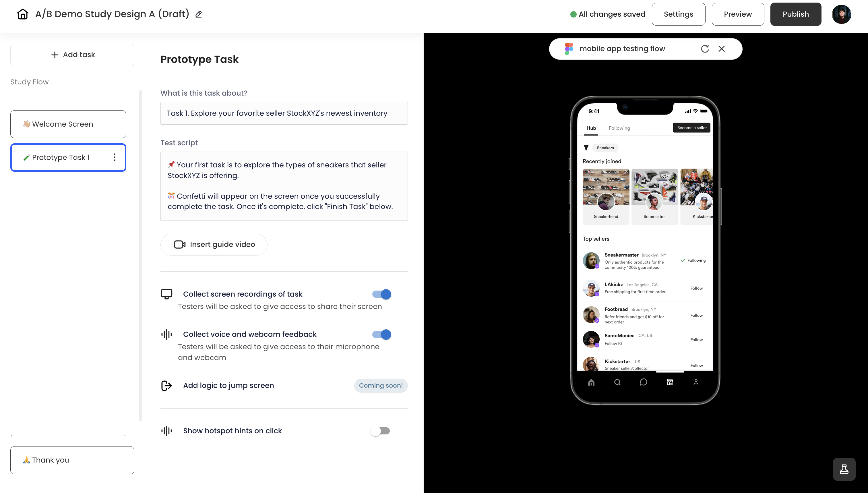Viewport: 868px width, 493px height.
Task: Go to the home icon in header
Action: pyautogui.click(x=23, y=14)
